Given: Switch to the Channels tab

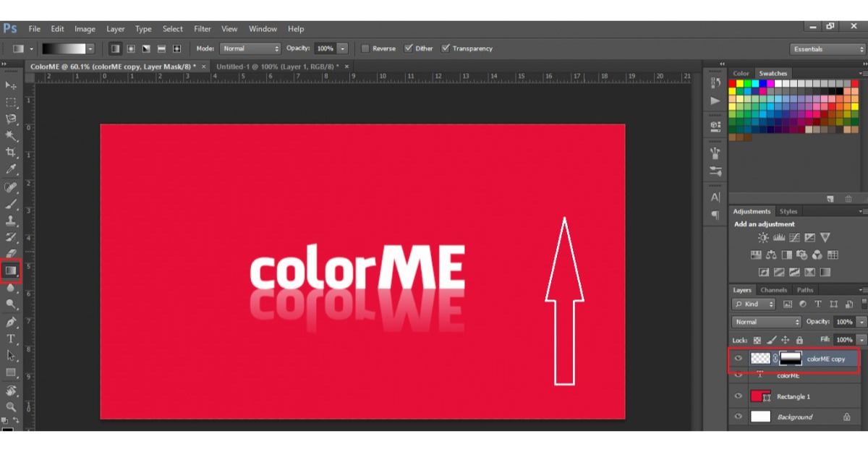Looking at the screenshot, I should coord(773,290).
